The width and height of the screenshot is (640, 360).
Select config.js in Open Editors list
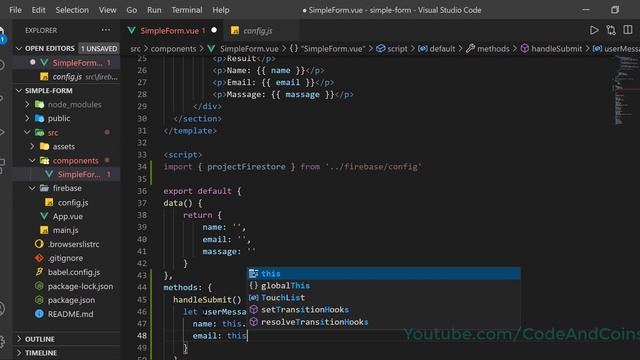[67, 77]
